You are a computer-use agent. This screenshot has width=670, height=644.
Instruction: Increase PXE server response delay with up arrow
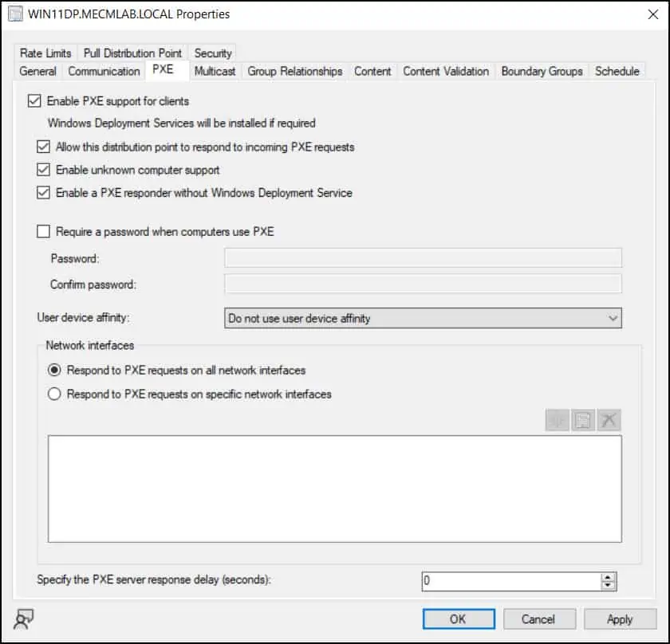[609, 576]
